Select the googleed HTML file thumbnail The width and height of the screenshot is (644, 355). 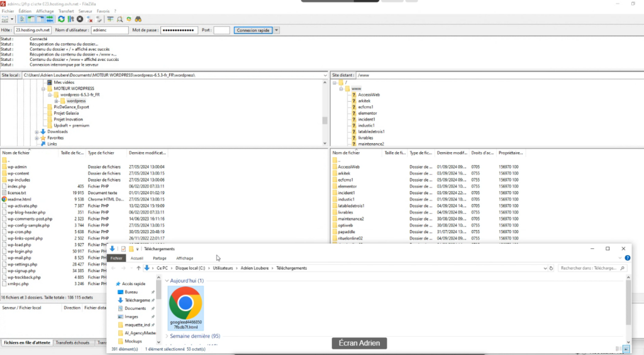pyautogui.click(x=186, y=308)
